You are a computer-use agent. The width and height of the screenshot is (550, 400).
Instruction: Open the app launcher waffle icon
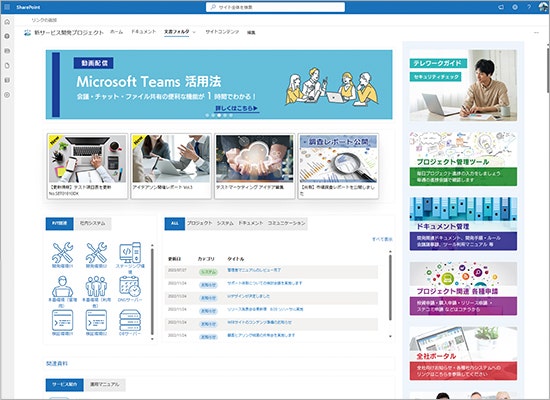7,7
